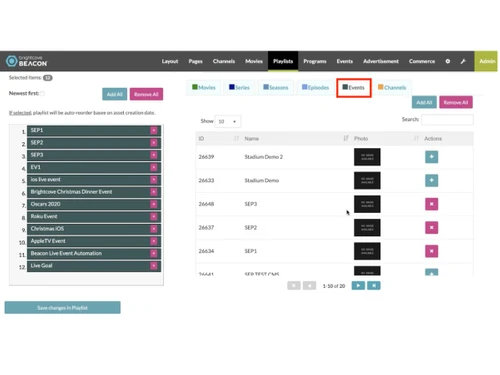The image size is (500, 375).
Task: Click Remove All above selected items list
Action: tap(146, 94)
